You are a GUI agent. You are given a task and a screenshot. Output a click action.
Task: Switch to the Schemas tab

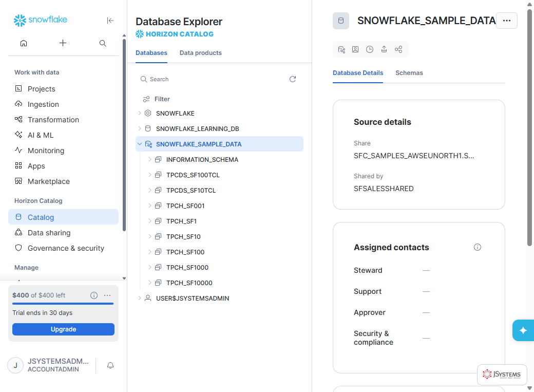tap(409, 73)
